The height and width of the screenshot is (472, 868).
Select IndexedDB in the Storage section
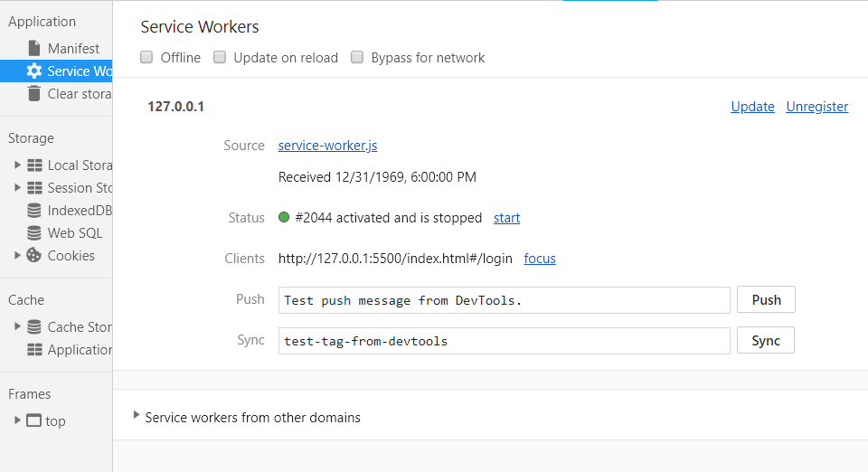click(80, 211)
